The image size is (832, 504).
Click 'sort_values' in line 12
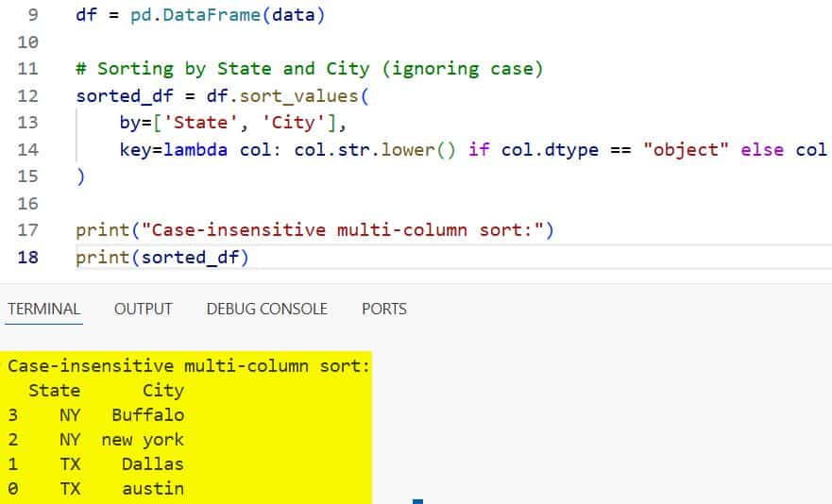(x=298, y=96)
